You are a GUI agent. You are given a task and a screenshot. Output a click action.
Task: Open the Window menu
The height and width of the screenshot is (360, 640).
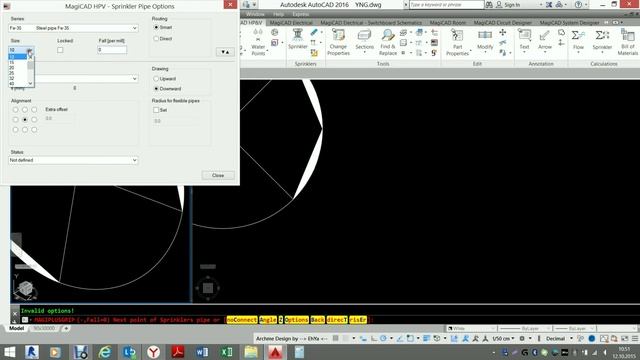pos(255,14)
